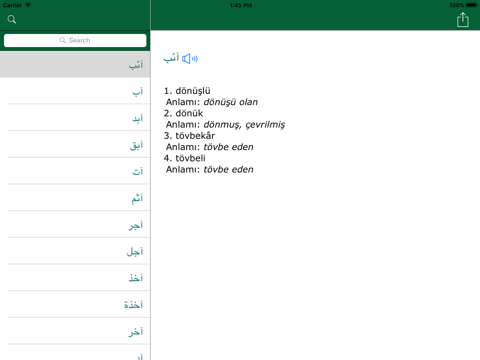The width and height of the screenshot is (480, 360).
Task: Select the list word أت
Action: tap(75, 171)
